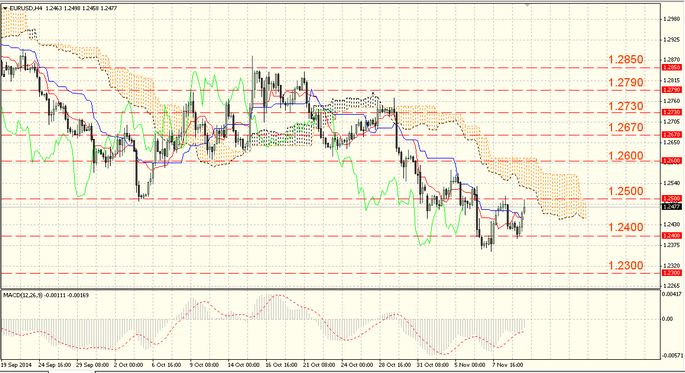685x373 pixels.
Task: Click the 7 Nov 16:00 time label
Action: tap(508, 365)
